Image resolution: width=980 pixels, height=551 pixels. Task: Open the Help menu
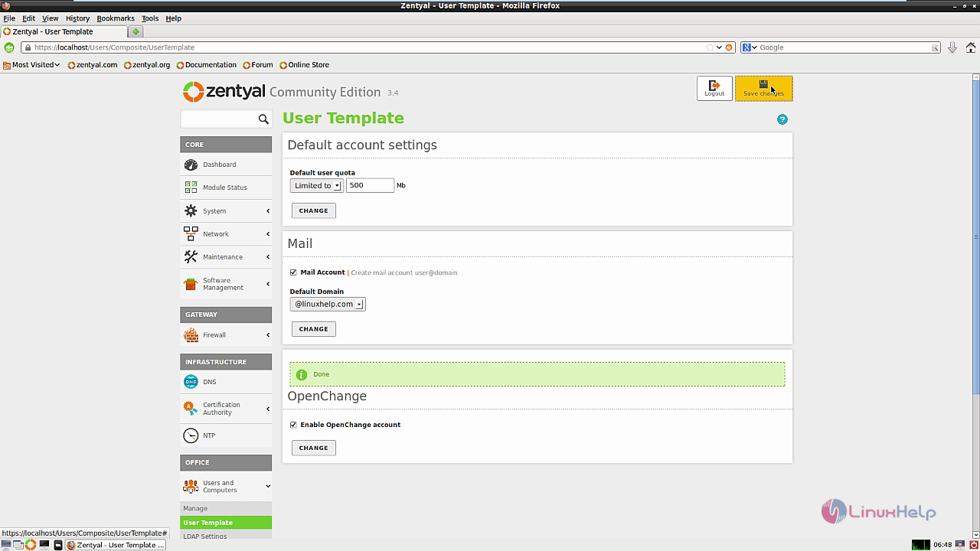coord(174,18)
